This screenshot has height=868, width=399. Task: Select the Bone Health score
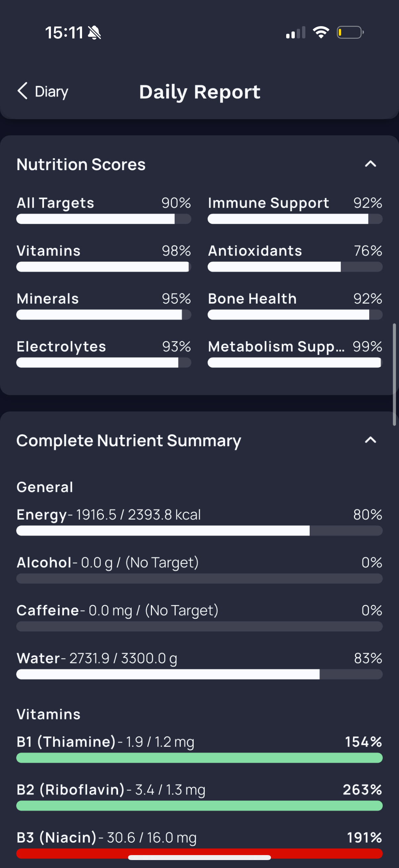tap(295, 305)
